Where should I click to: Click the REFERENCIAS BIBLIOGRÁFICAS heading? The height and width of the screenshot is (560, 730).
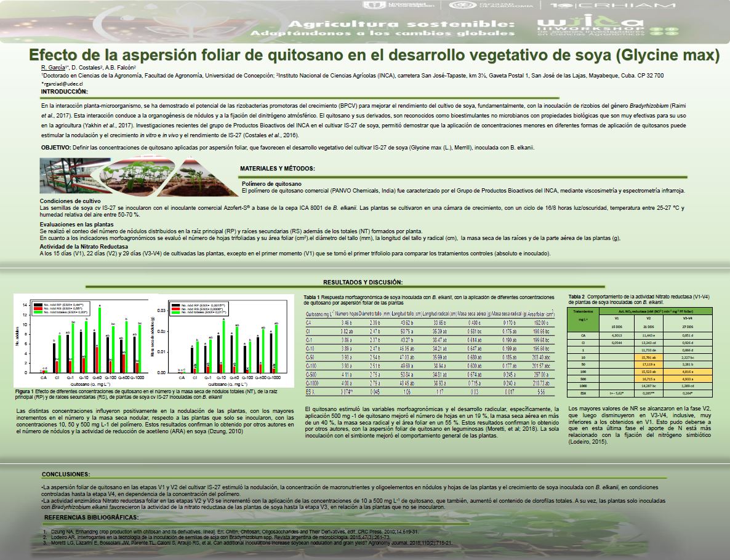click(x=91, y=517)
